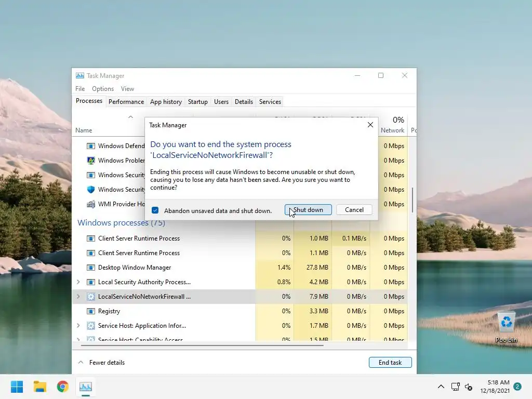Open the File menu
The width and height of the screenshot is (532, 399).
click(x=80, y=88)
